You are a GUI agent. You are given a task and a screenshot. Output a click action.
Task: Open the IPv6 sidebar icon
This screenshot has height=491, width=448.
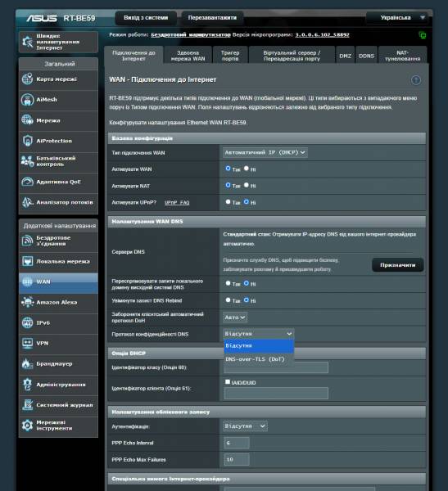pos(27,322)
